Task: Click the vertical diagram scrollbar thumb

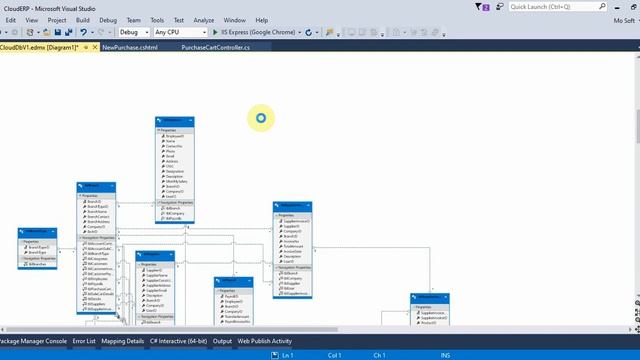Action: [x=638, y=127]
